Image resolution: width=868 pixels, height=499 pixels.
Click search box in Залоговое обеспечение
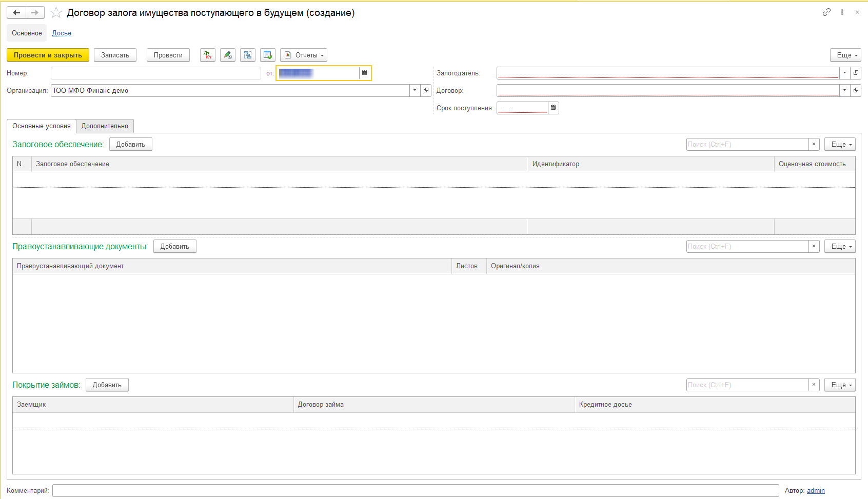(x=747, y=144)
